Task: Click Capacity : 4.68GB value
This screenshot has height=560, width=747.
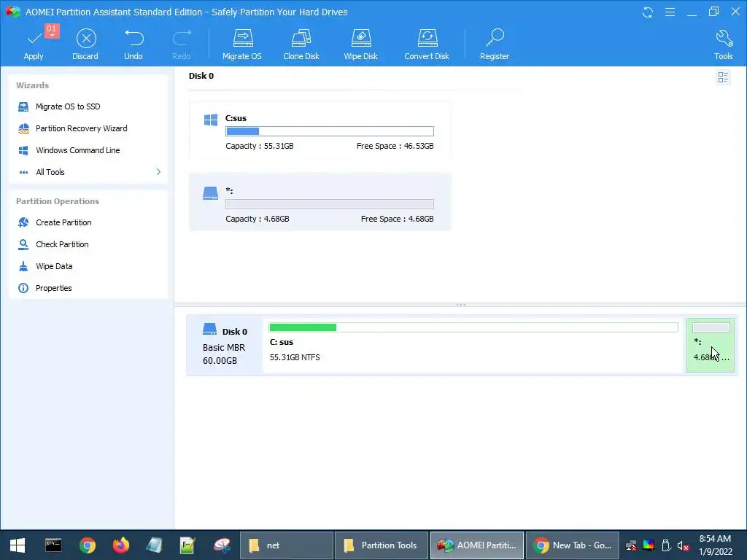Action: click(x=258, y=219)
